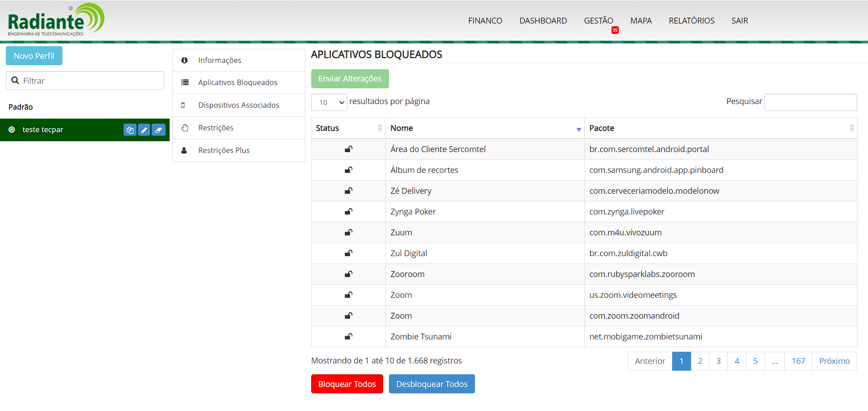Sort table by Pacote column
The height and width of the screenshot is (411, 868).
pos(720,128)
